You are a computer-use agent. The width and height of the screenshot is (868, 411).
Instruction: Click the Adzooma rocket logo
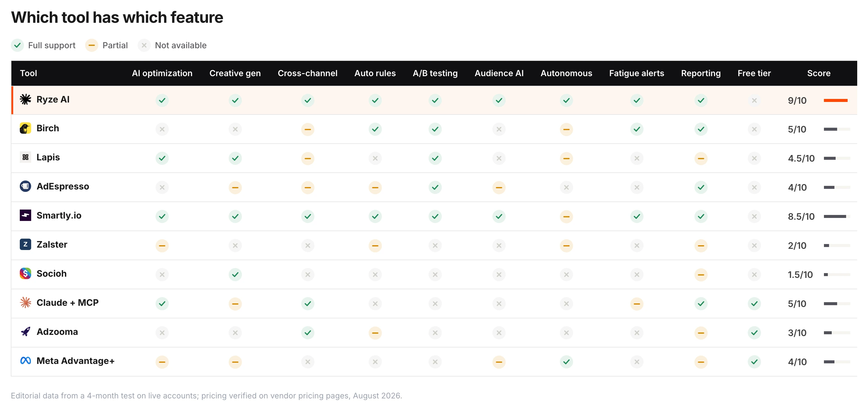pyautogui.click(x=25, y=332)
